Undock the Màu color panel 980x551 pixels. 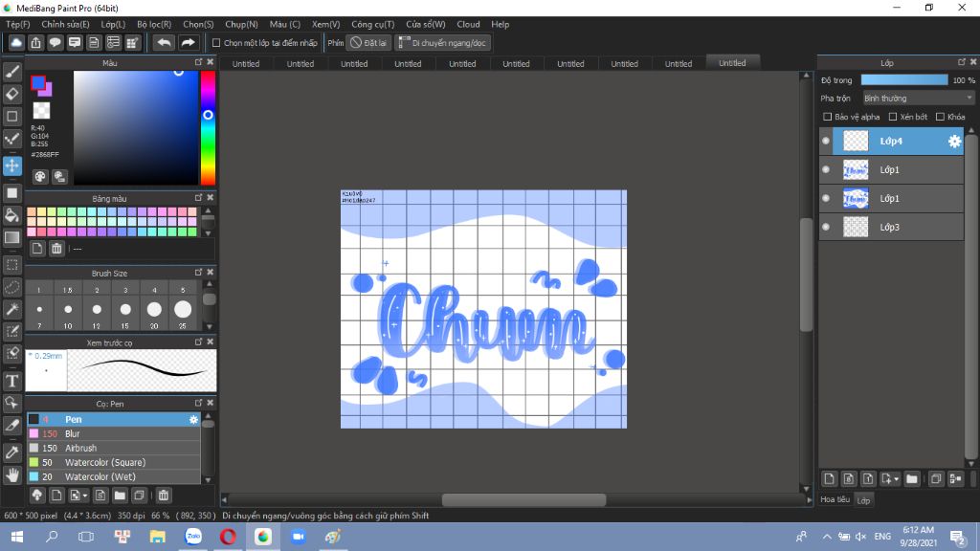(x=198, y=62)
